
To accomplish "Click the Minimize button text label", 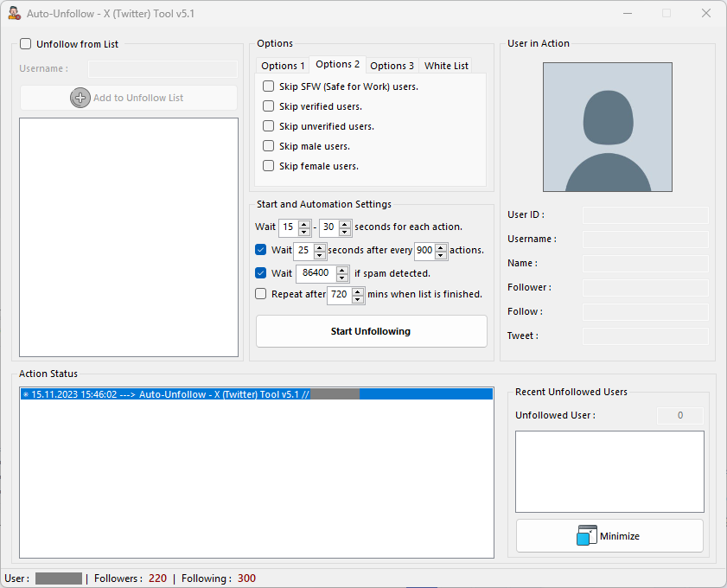I will click(620, 536).
